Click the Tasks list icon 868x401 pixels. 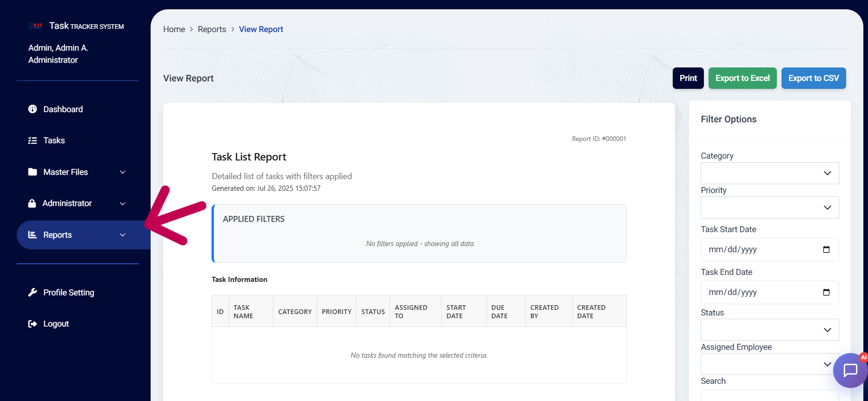(33, 140)
